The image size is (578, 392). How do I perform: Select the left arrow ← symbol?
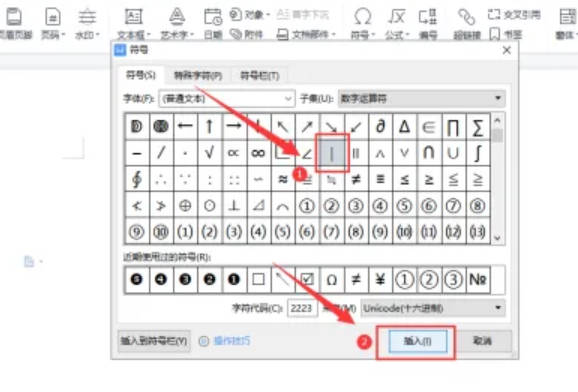(185, 127)
